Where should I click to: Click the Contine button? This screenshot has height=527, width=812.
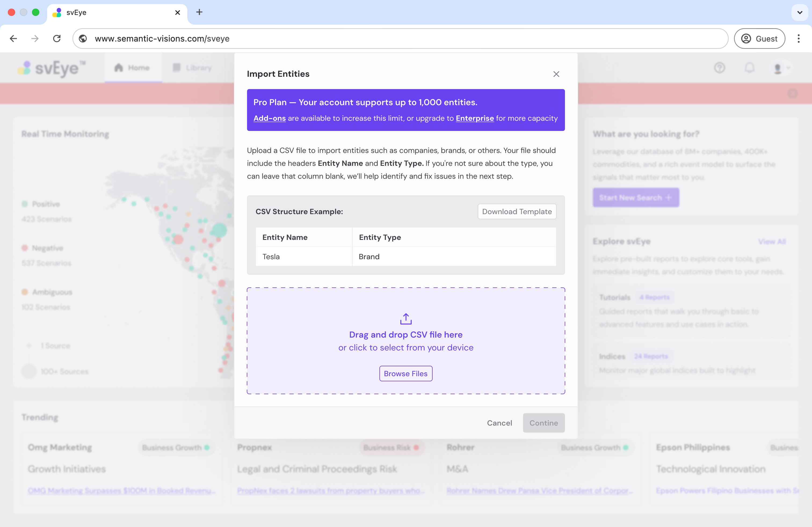tap(543, 423)
